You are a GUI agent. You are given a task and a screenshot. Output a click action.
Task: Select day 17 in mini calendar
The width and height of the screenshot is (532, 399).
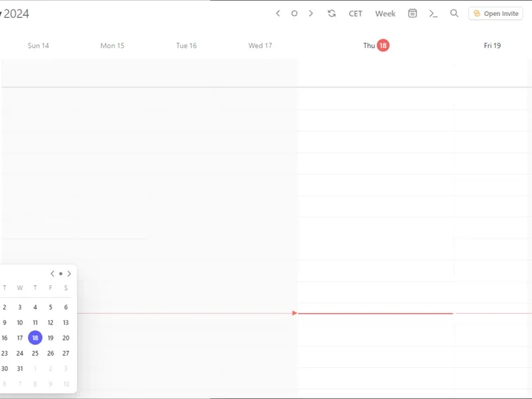pyautogui.click(x=20, y=338)
